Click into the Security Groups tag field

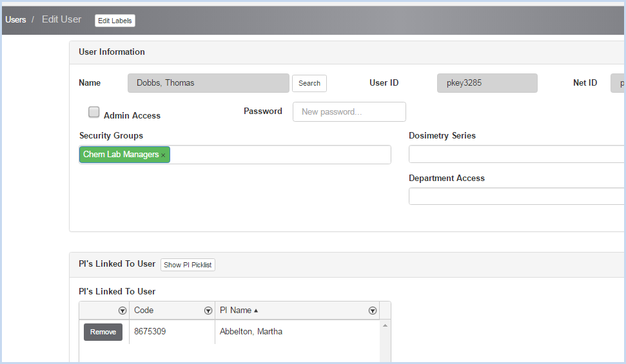point(279,155)
